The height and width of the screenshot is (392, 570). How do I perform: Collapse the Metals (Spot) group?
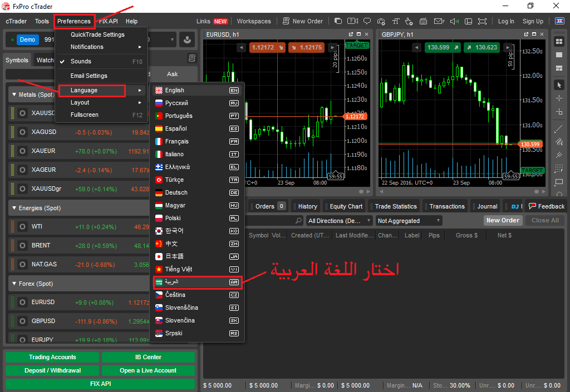pos(14,95)
